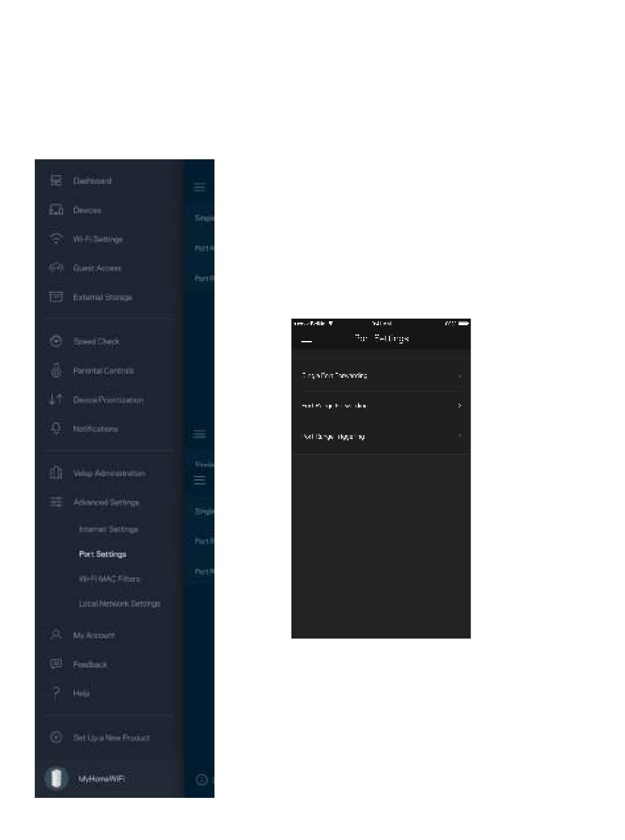Select the MyHomeWiFi network thumbnail

point(56,779)
